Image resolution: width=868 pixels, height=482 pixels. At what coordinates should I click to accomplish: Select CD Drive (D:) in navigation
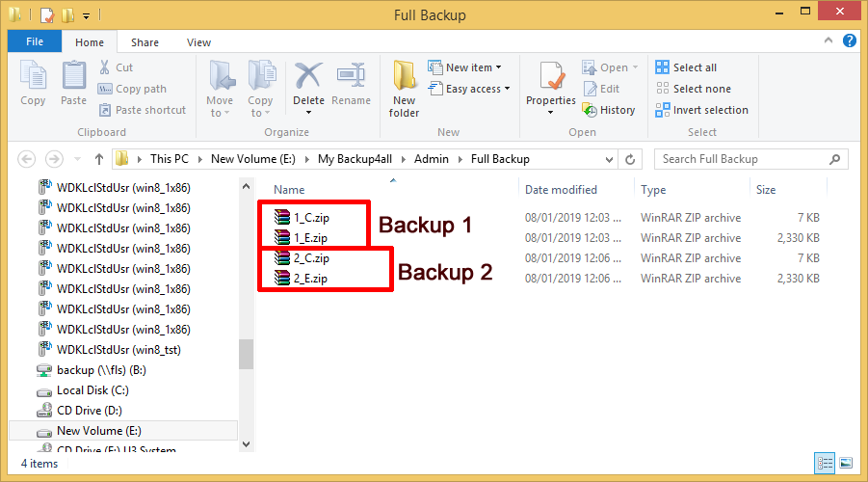coord(79,411)
